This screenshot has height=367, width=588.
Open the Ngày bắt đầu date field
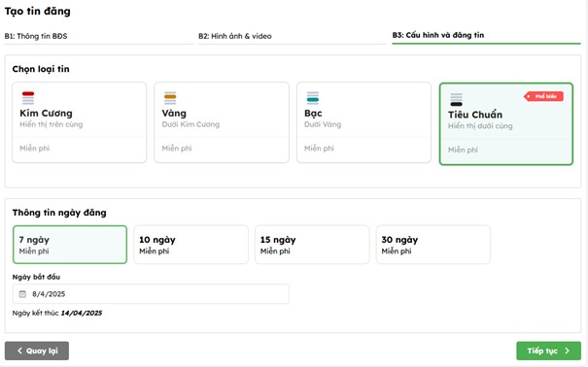tap(151, 294)
